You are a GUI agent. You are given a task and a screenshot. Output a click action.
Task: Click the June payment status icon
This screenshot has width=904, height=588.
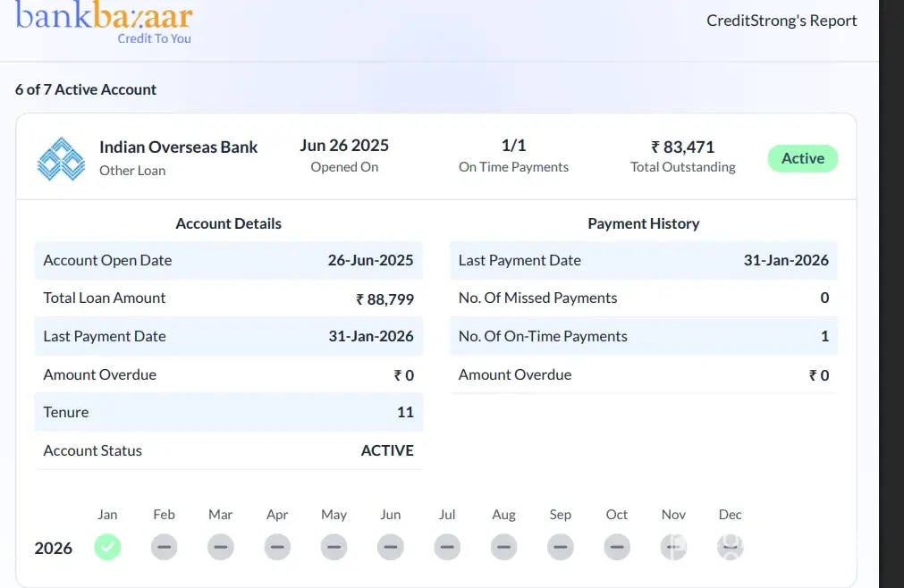pos(391,547)
